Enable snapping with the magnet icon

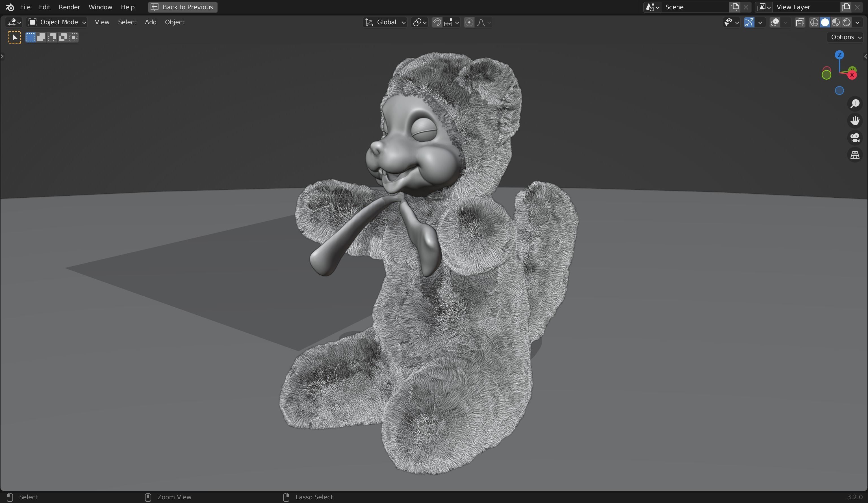pyautogui.click(x=437, y=22)
